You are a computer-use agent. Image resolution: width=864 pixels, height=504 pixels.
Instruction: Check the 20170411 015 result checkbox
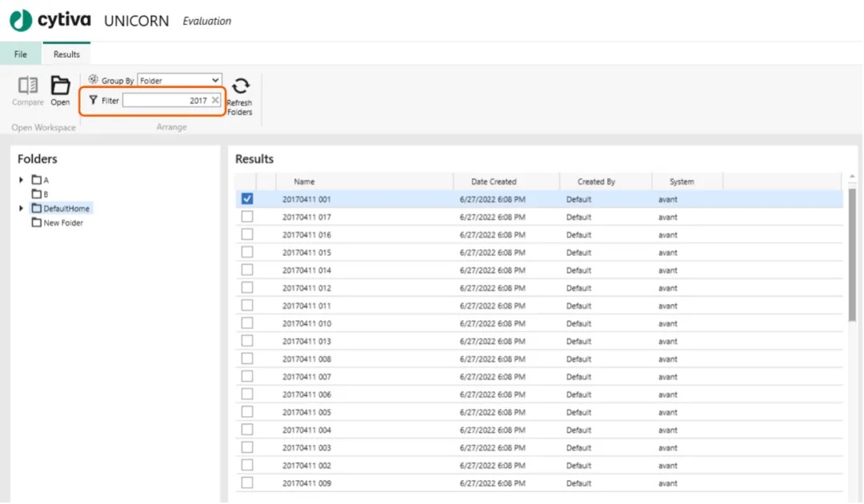click(x=247, y=252)
